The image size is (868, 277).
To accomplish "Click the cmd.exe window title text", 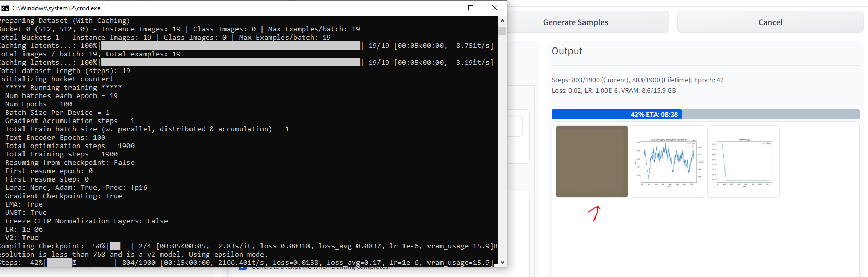I will point(56,8).
